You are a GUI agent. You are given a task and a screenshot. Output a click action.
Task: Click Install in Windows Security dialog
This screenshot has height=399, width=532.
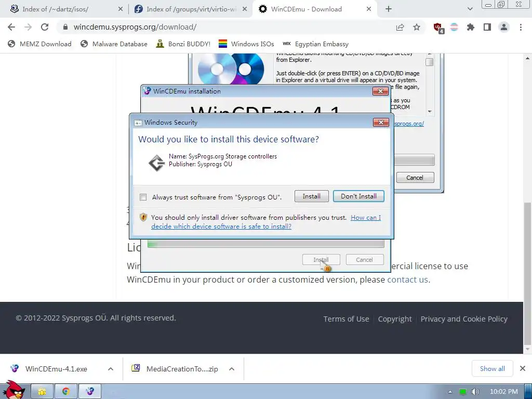tap(312, 196)
